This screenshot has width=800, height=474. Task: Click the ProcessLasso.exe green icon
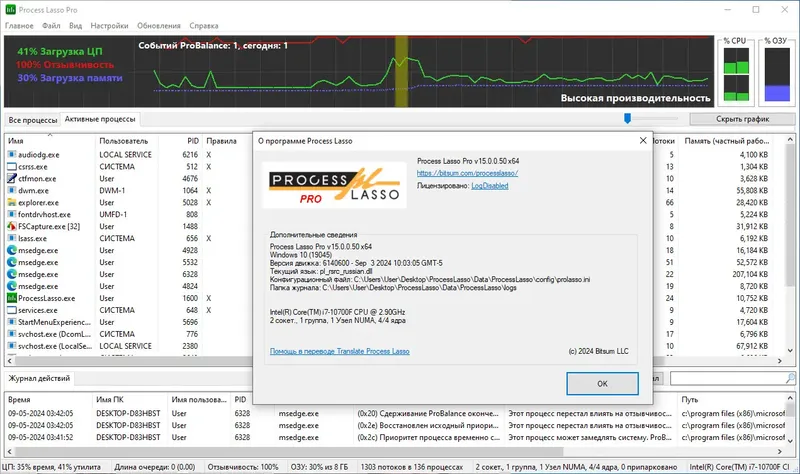click(x=12, y=298)
